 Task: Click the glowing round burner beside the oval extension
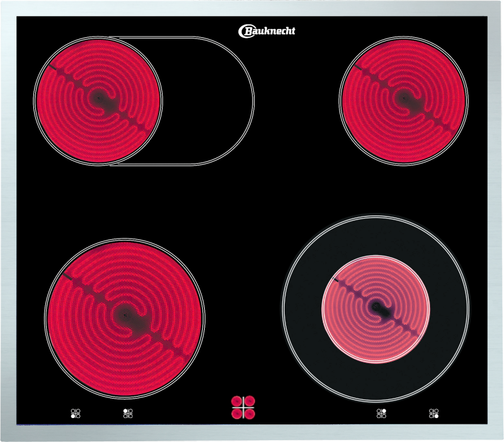[x=98, y=101]
